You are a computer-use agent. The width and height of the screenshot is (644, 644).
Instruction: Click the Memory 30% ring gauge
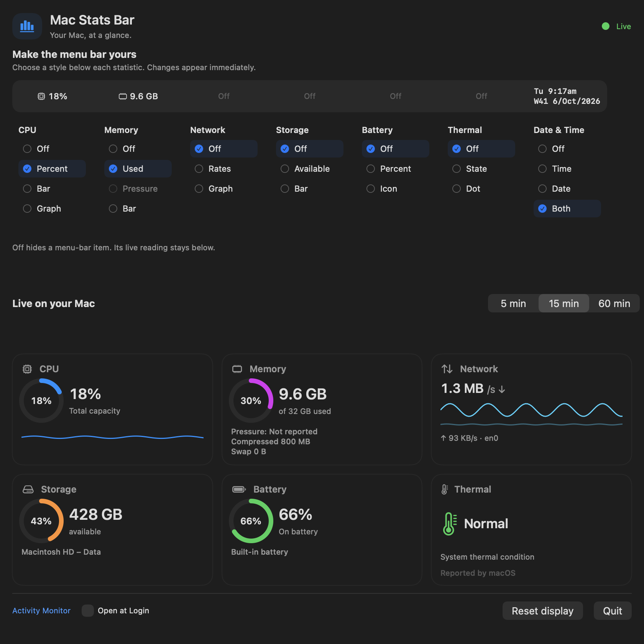(251, 401)
